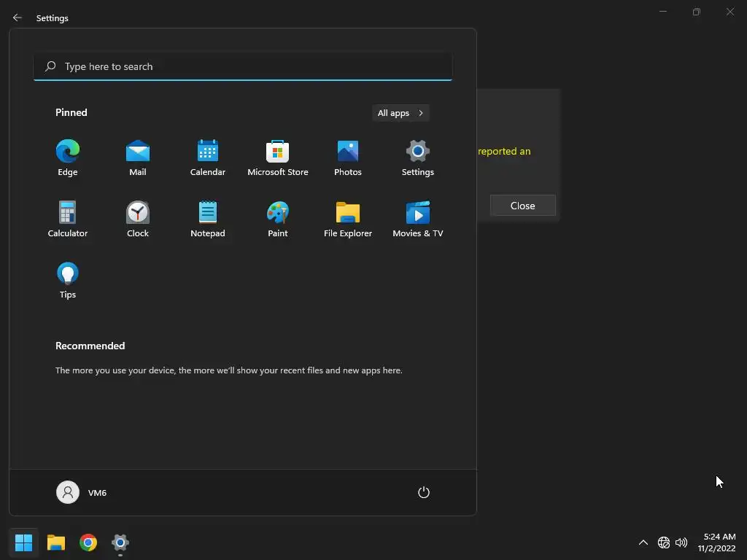This screenshot has height=560, width=747.
Task: Click the Windows Start button on taskbar
Action: point(23,542)
